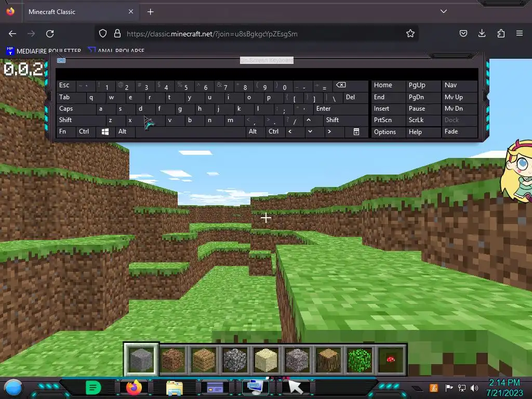Image resolution: width=532 pixels, height=399 pixels.
Task: Open Firefox from the taskbar
Action: pos(134,388)
